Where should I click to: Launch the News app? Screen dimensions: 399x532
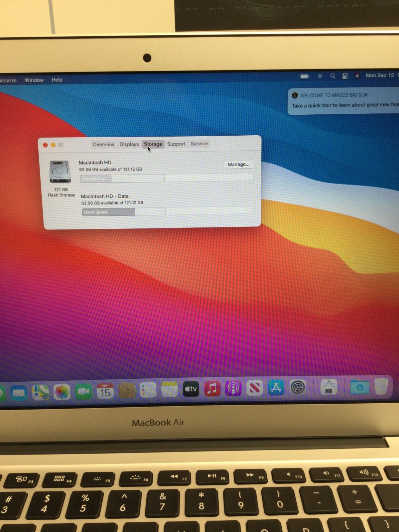coord(255,388)
